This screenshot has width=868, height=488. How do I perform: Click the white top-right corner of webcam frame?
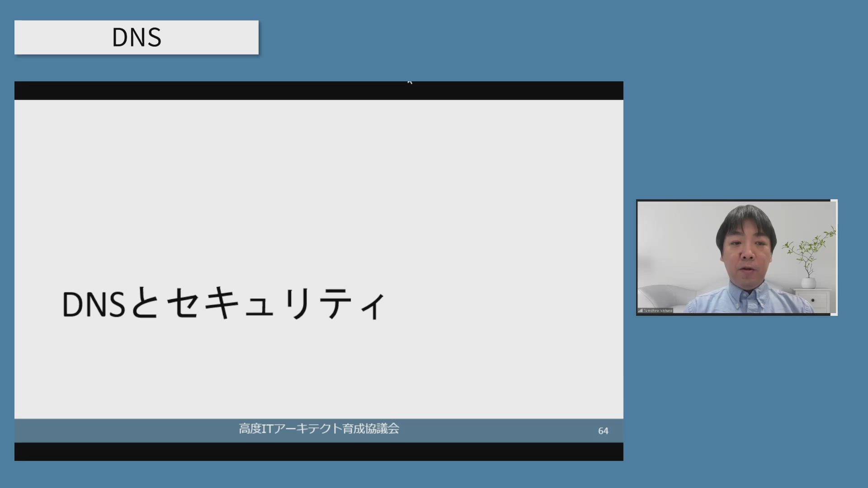tap(834, 201)
